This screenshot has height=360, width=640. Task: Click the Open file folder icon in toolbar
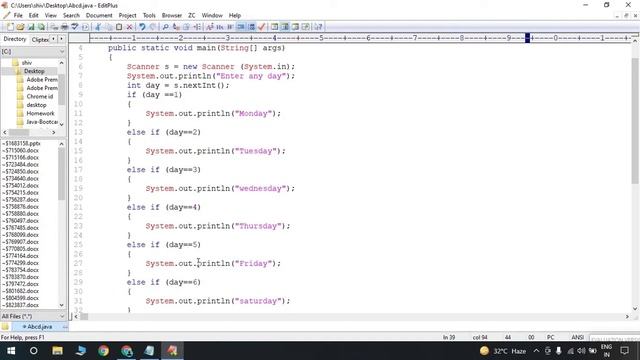click(x=20, y=27)
